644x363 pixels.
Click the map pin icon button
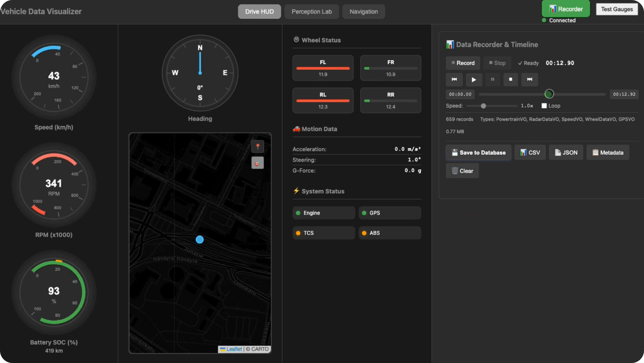pos(258,147)
